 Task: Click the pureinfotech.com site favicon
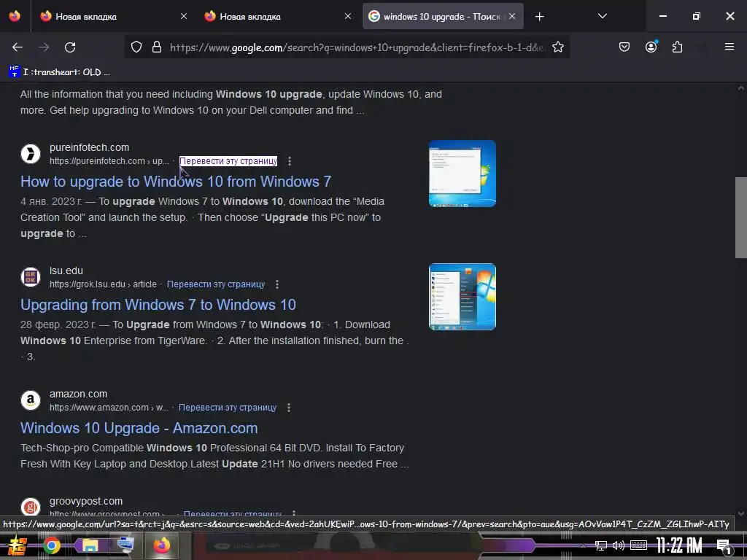click(x=31, y=154)
